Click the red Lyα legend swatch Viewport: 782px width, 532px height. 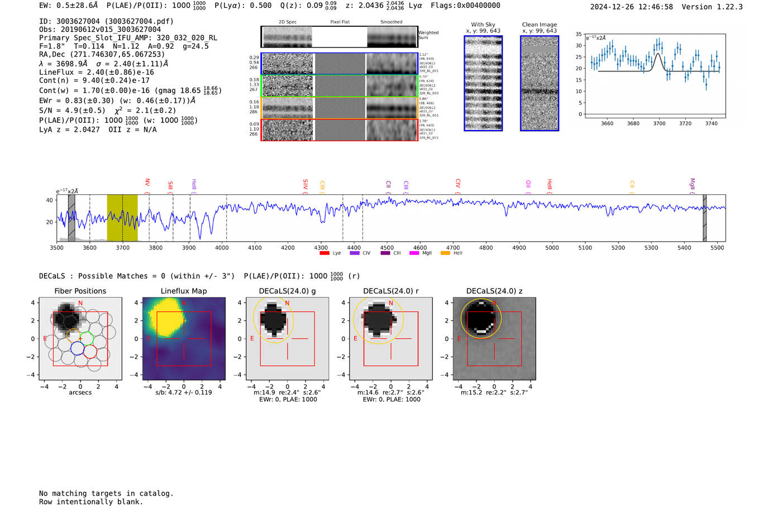tap(324, 253)
